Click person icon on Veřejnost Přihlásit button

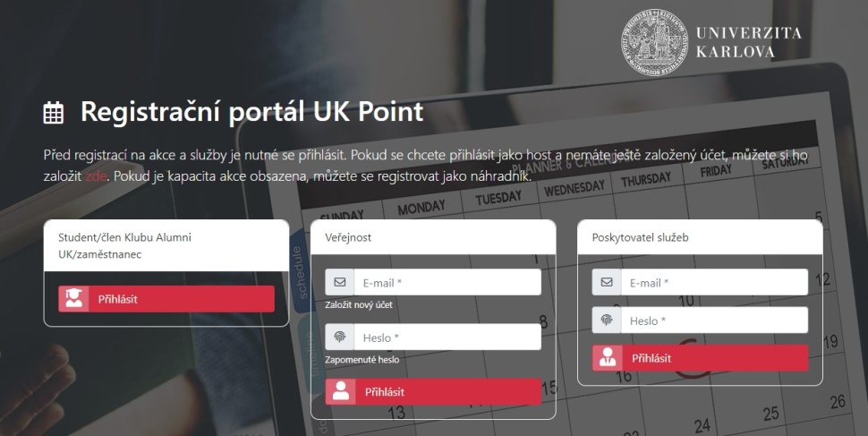point(340,391)
